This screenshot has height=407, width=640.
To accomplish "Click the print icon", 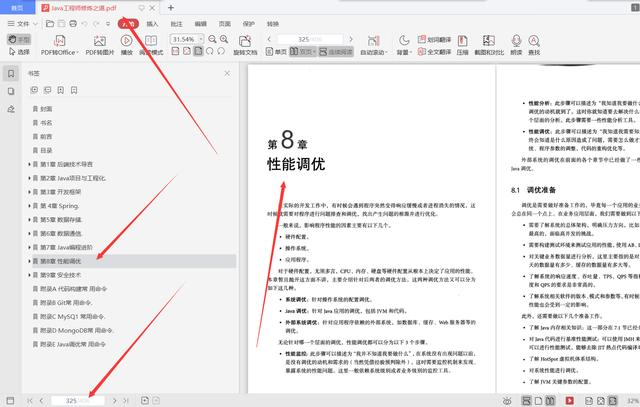I will [73, 24].
